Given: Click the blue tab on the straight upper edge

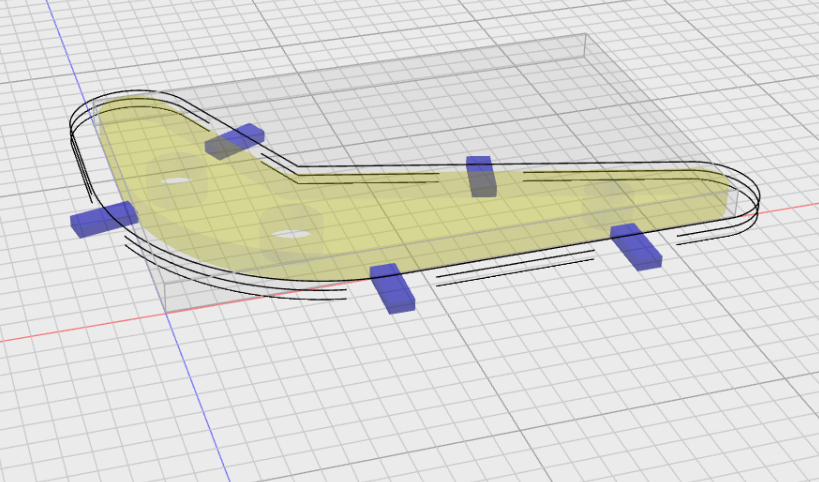Looking at the screenshot, I should click(481, 176).
